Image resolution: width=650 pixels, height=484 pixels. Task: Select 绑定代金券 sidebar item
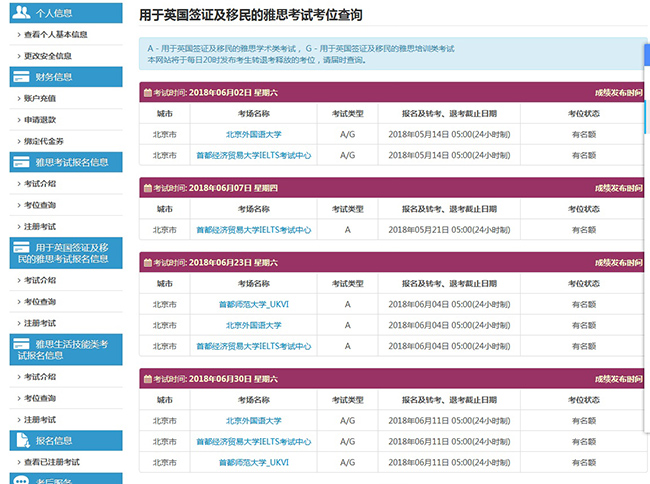(49, 141)
